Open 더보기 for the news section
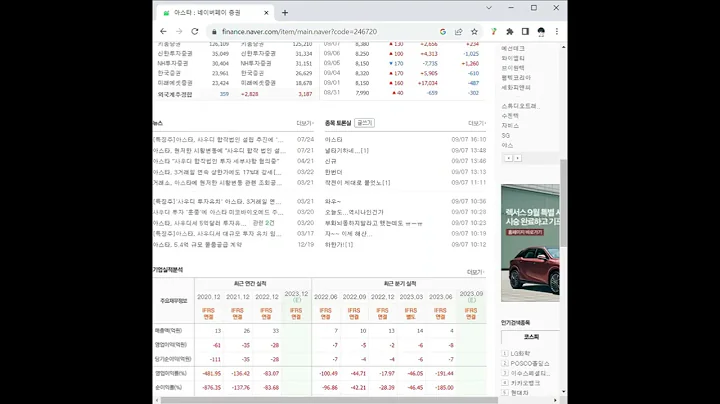This screenshot has height=404, width=720. pos(305,123)
